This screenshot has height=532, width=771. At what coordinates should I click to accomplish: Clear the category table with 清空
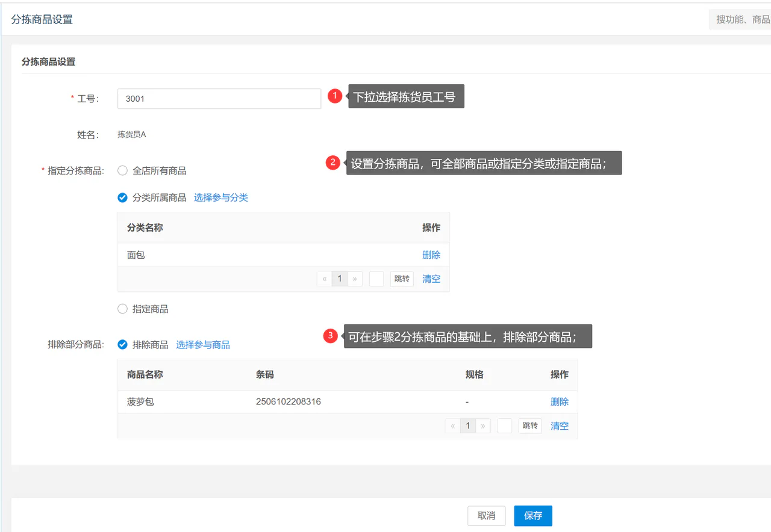431,279
